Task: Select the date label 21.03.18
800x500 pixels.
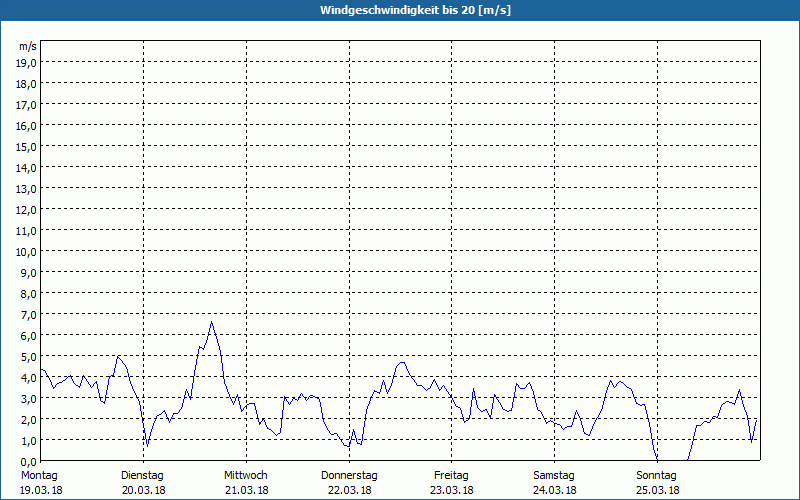Action: pyautogui.click(x=246, y=490)
